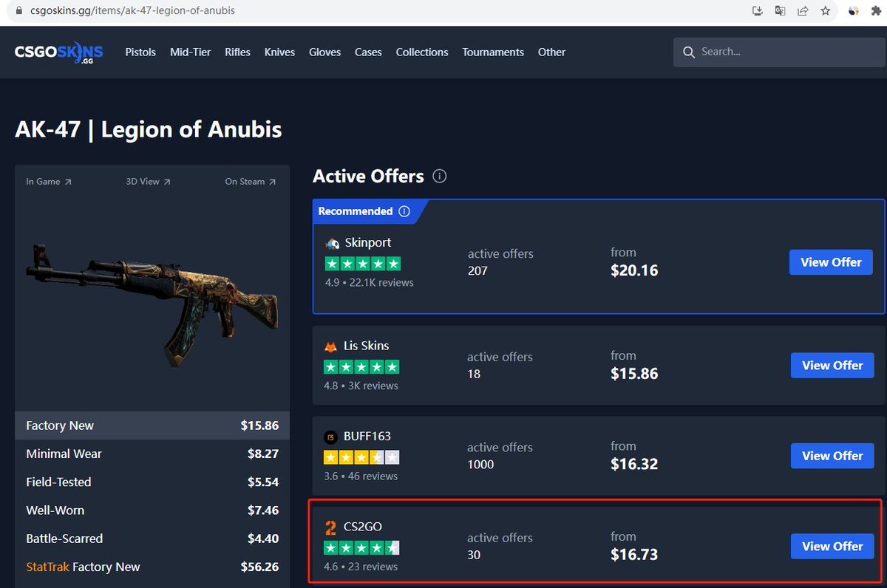This screenshot has height=588, width=887.
Task: Click the info icon next to Active Offers
Action: (440, 177)
